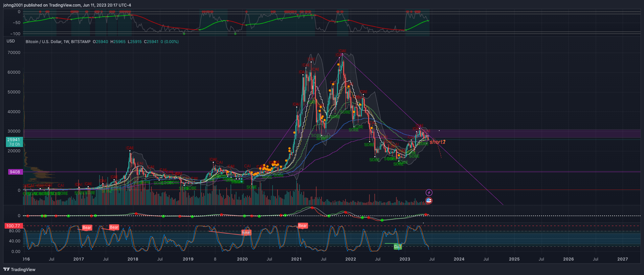Image resolution: width=644 pixels, height=275 pixels.
Task: Click the open price value O25940
Action: pyautogui.click(x=100, y=42)
